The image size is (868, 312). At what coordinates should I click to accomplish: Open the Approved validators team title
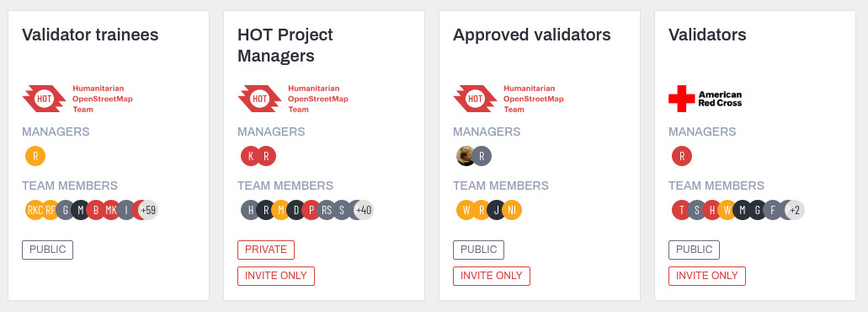532,35
